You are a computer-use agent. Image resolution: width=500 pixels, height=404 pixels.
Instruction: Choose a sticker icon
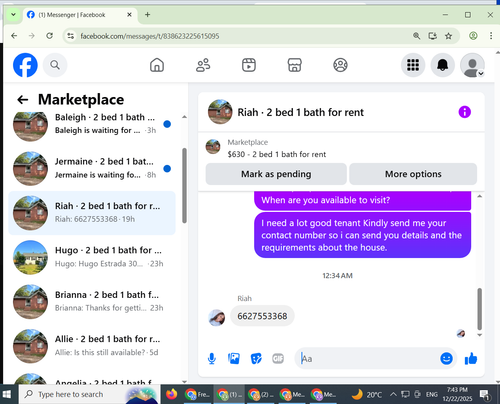(256, 359)
